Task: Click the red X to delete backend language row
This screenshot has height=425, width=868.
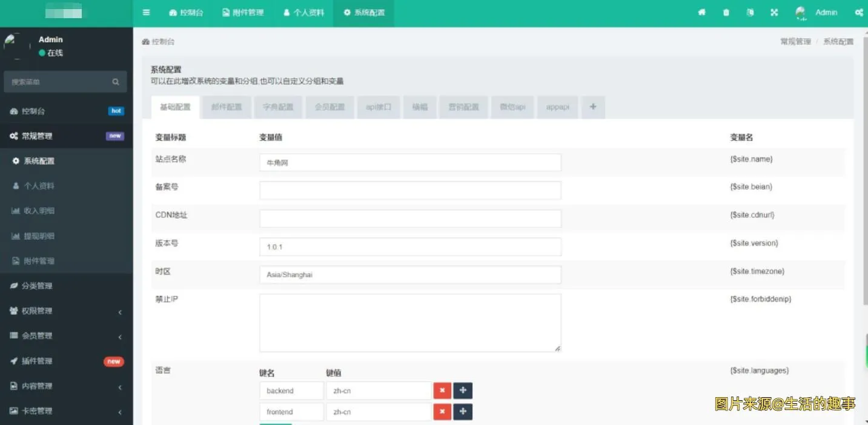Action: pos(442,390)
